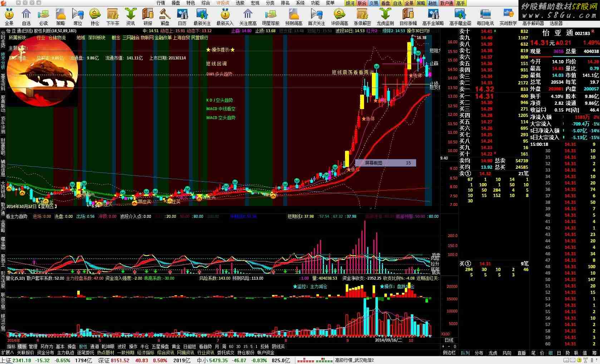The height and width of the screenshot is (364, 600).
Task: Switch the chart period to 周
Action: coord(224,346)
